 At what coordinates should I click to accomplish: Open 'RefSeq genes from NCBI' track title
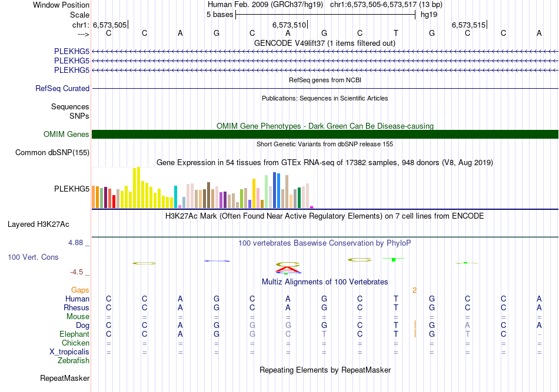(x=325, y=80)
